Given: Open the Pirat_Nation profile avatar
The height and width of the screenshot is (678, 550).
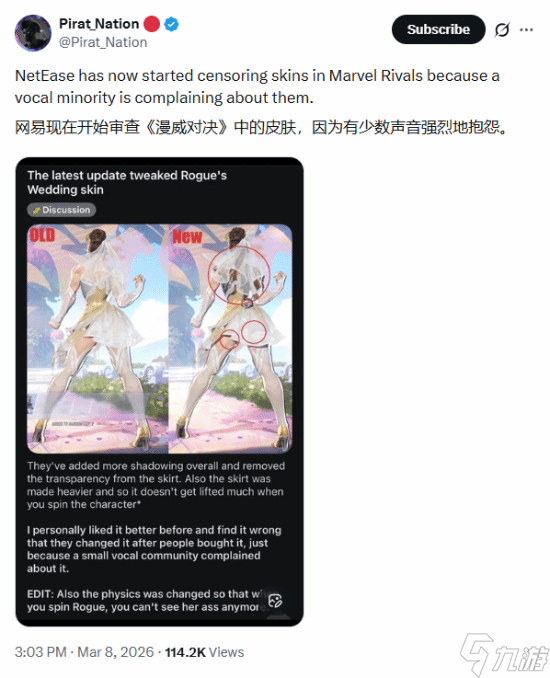Looking at the screenshot, I should coord(33,33).
